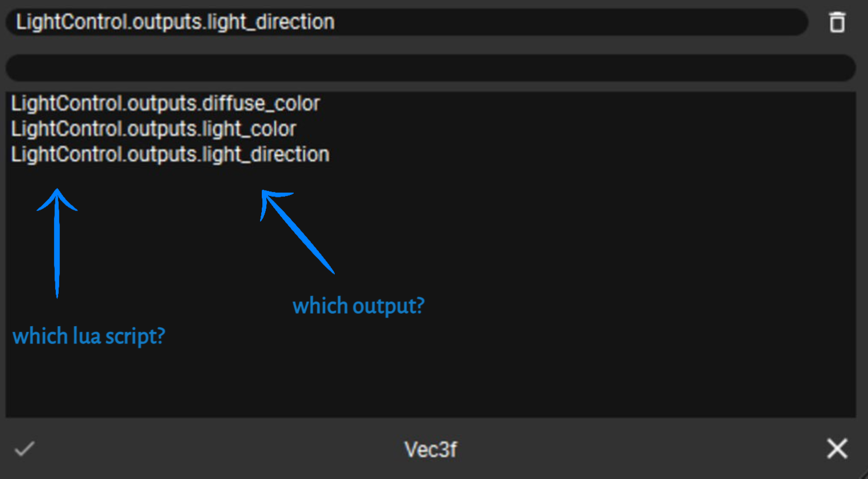Pick LightControl.outputs.light_direction in the results list
The image size is (868, 479).
pos(170,155)
